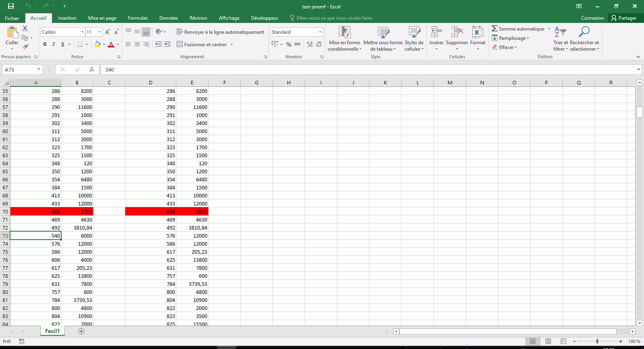Open the Calibri font name dropdown

(x=82, y=32)
